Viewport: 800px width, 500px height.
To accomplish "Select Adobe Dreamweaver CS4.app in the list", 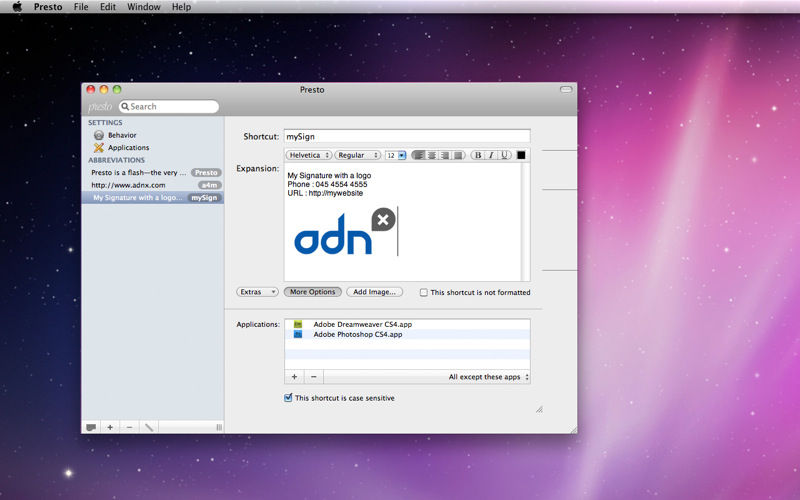I will click(x=407, y=324).
